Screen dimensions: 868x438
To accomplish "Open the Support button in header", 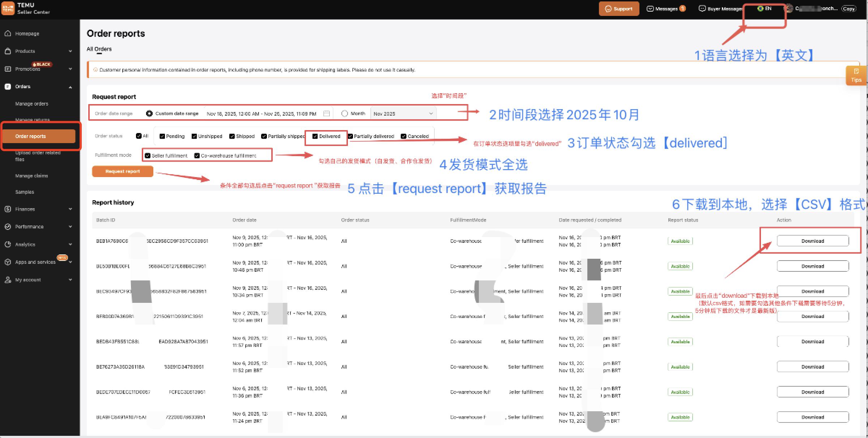I will 619,9.
